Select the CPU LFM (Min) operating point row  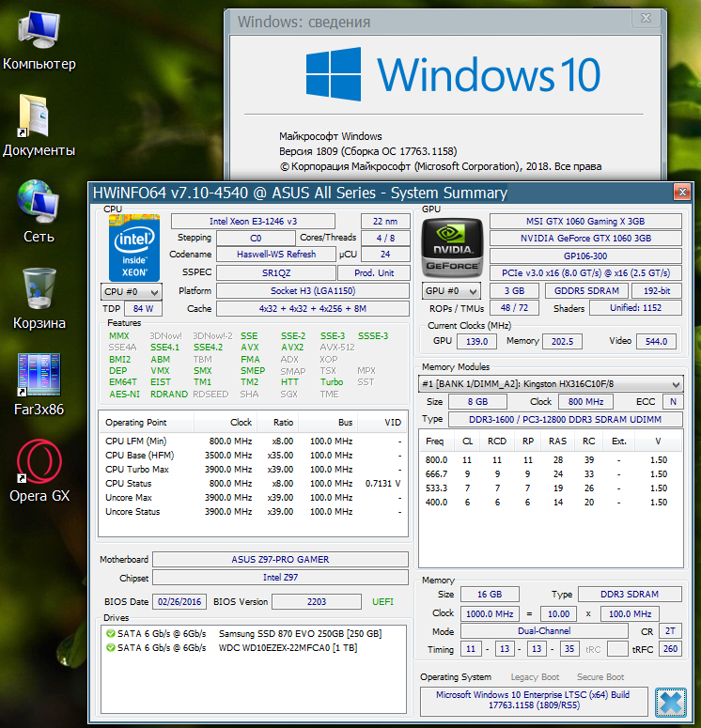click(253, 441)
